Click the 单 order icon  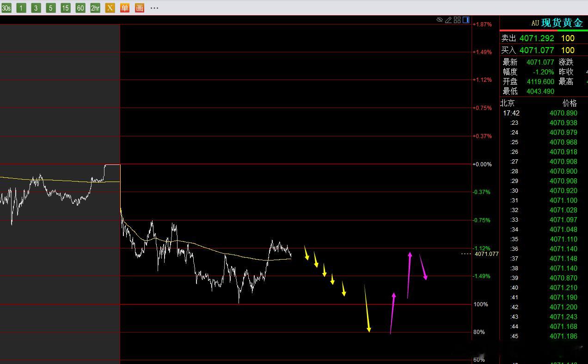[125, 8]
